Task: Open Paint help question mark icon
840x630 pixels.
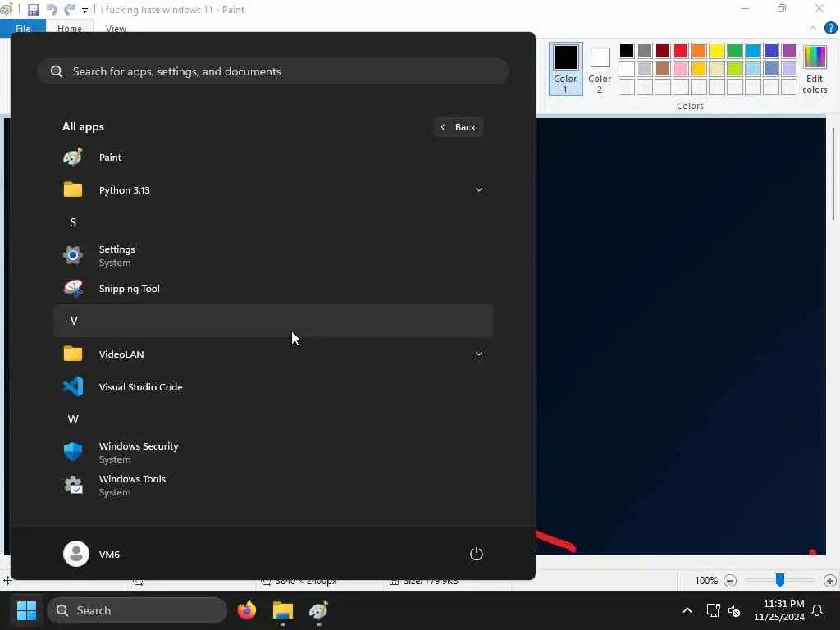Action: click(x=830, y=28)
